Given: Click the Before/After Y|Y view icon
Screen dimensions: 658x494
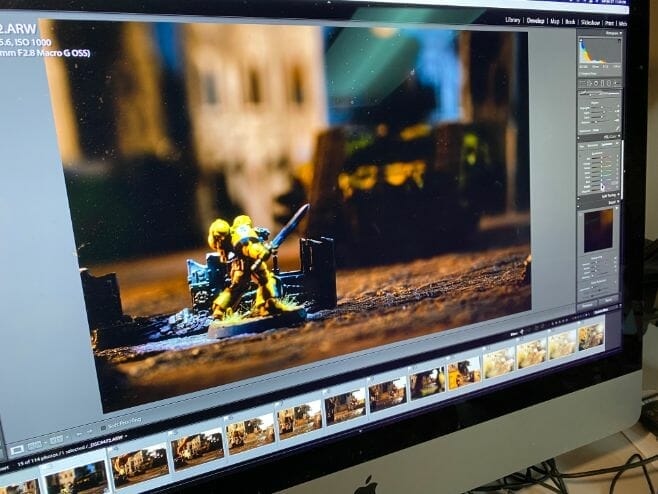Looking at the screenshot, I should pyautogui.click(x=35, y=446).
